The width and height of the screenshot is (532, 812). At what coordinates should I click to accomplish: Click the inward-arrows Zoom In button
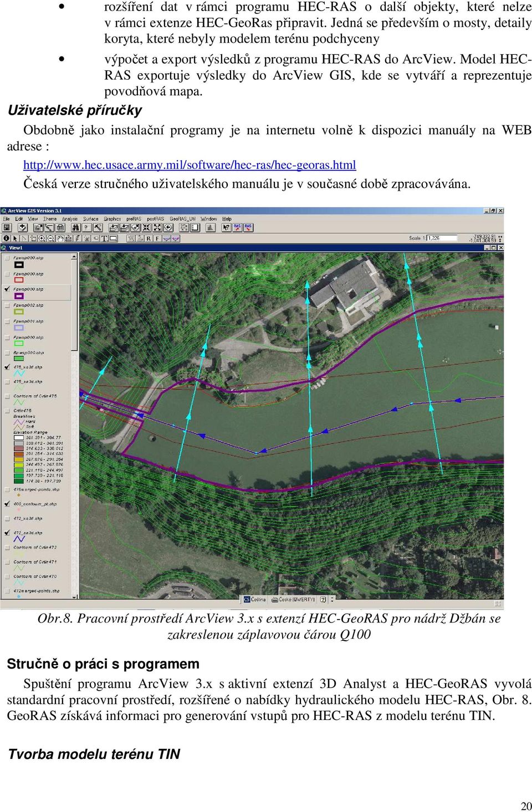[x=146, y=227]
